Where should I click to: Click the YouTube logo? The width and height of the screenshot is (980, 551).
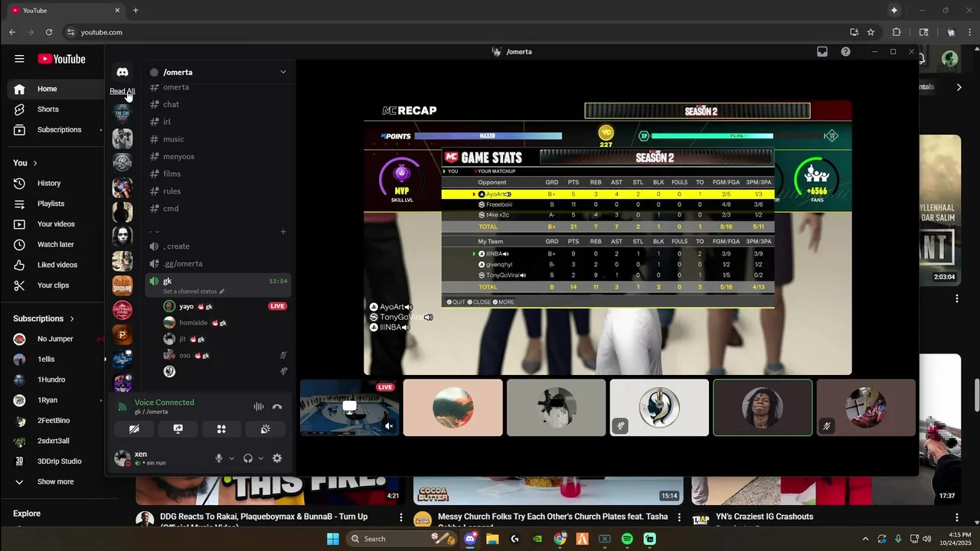(61, 59)
